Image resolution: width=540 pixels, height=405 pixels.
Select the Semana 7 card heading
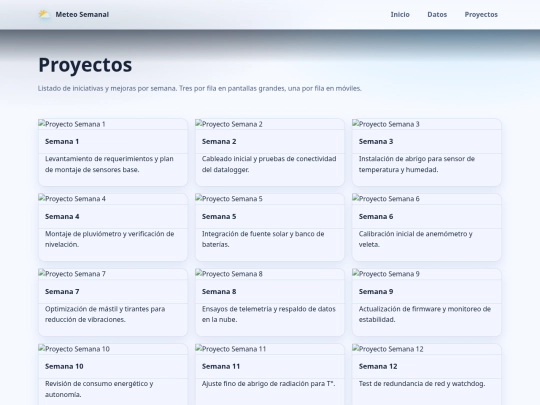pos(62,292)
